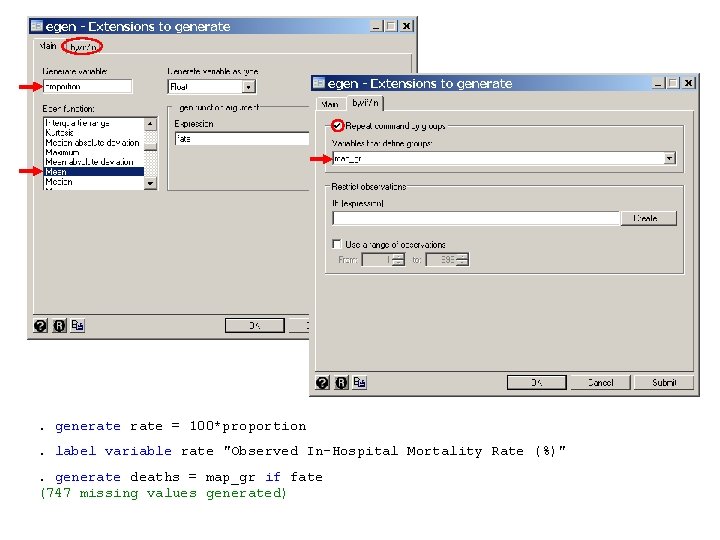Click the From observation spinner arrows
This screenshot has width=720, height=540.
399,259
